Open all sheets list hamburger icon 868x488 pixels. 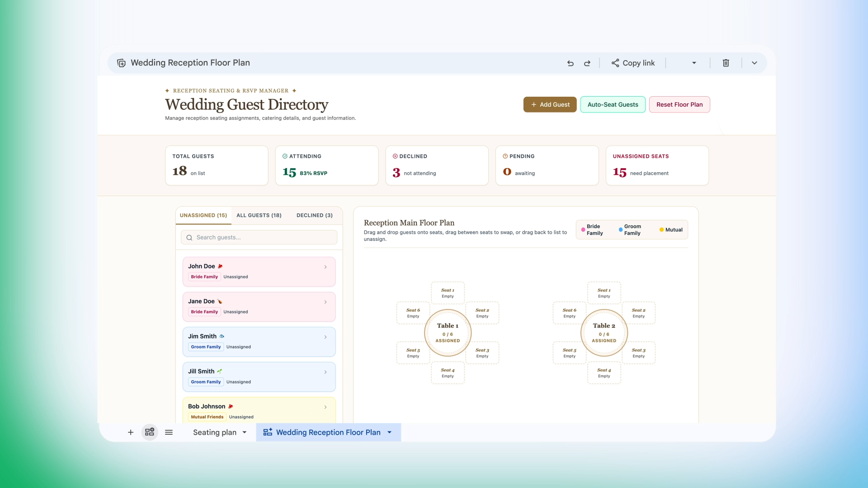169,432
